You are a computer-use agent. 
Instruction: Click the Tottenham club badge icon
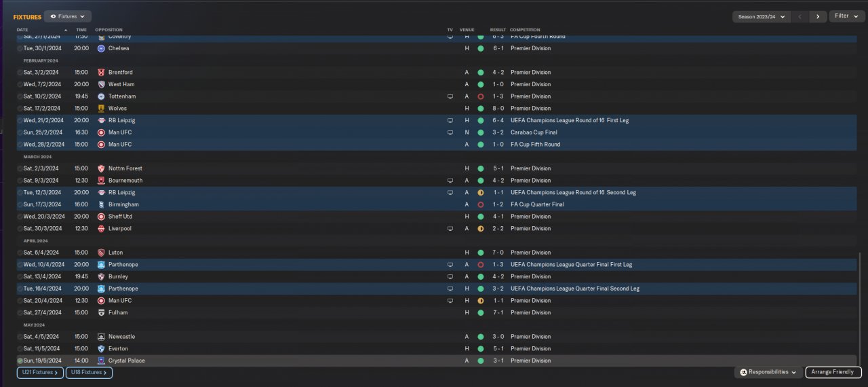[101, 96]
